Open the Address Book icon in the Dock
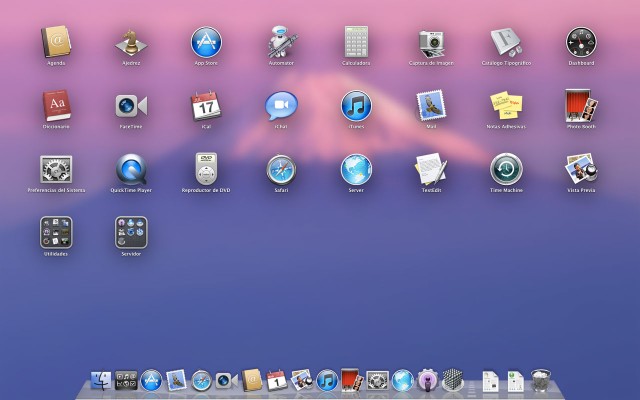This screenshot has height=400, width=640. (x=252, y=380)
